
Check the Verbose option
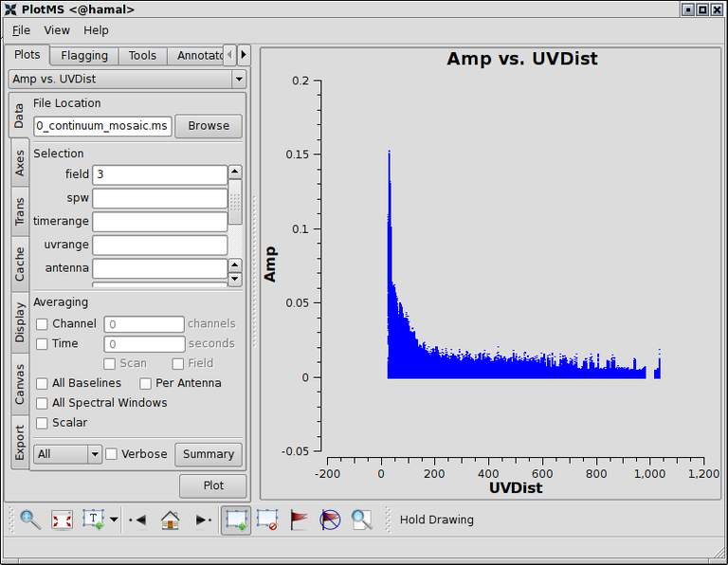[x=112, y=454]
